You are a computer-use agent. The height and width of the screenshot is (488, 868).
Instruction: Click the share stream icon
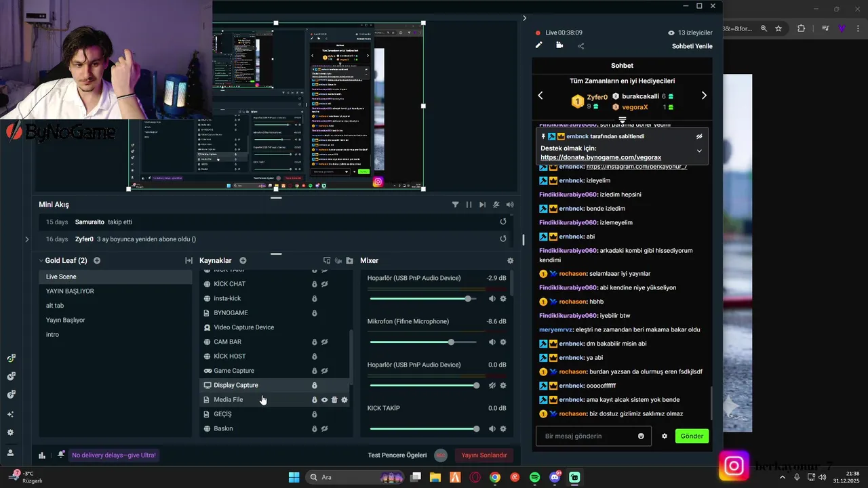coord(580,46)
